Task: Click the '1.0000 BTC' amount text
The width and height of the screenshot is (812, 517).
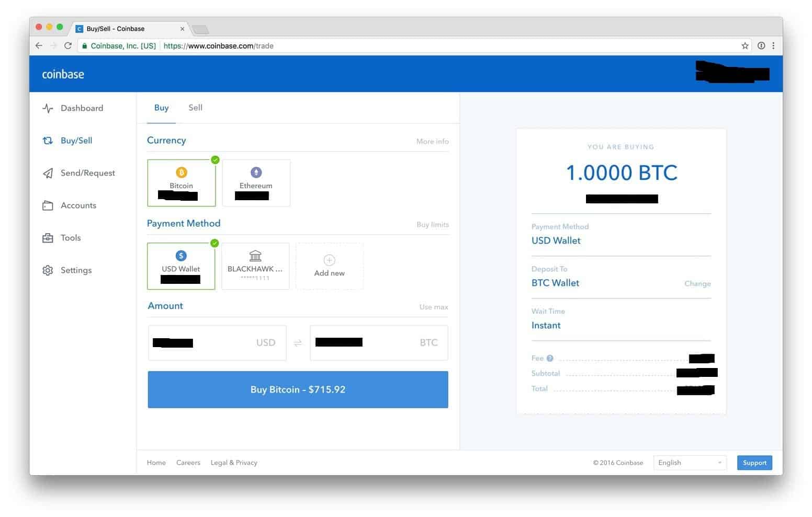Action: [622, 173]
